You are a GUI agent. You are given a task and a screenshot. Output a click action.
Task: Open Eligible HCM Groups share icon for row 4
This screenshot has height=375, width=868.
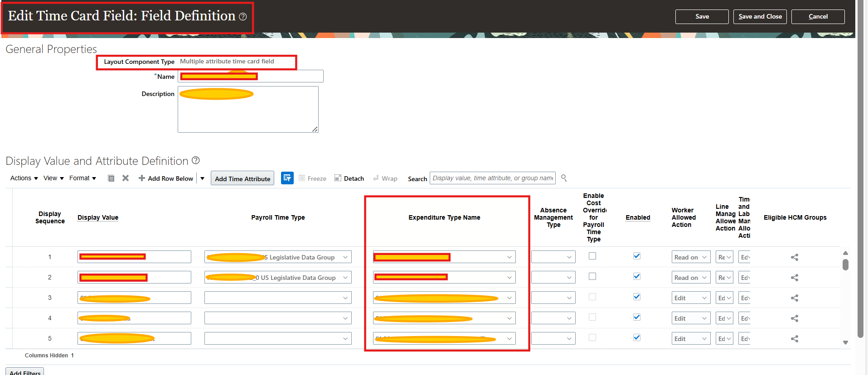[795, 318]
